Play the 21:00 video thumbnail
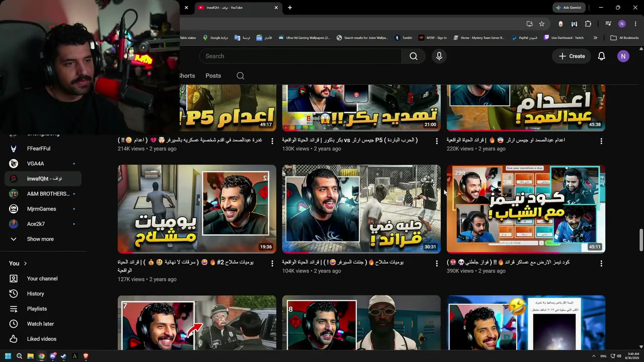The height and width of the screenshot is (362, 644). [361, 108]
